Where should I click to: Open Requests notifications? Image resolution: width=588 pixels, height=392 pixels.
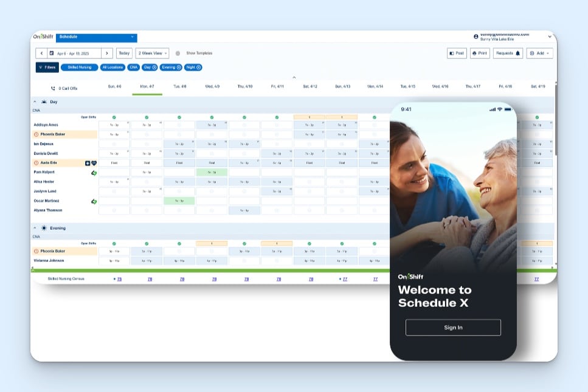coord(508,53)
